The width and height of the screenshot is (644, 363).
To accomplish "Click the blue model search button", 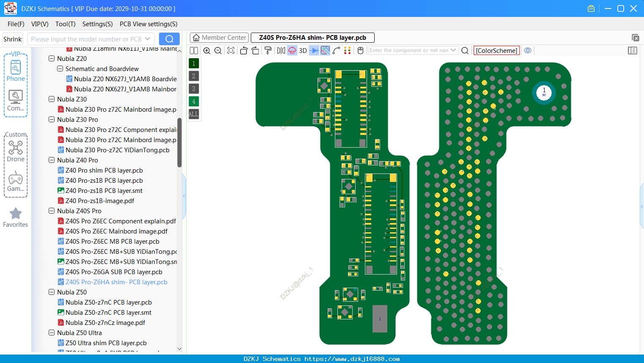I will tap(169, 39).
